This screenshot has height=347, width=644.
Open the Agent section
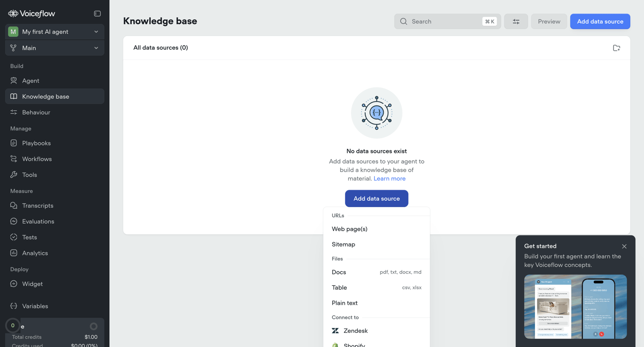click(55, 81)
